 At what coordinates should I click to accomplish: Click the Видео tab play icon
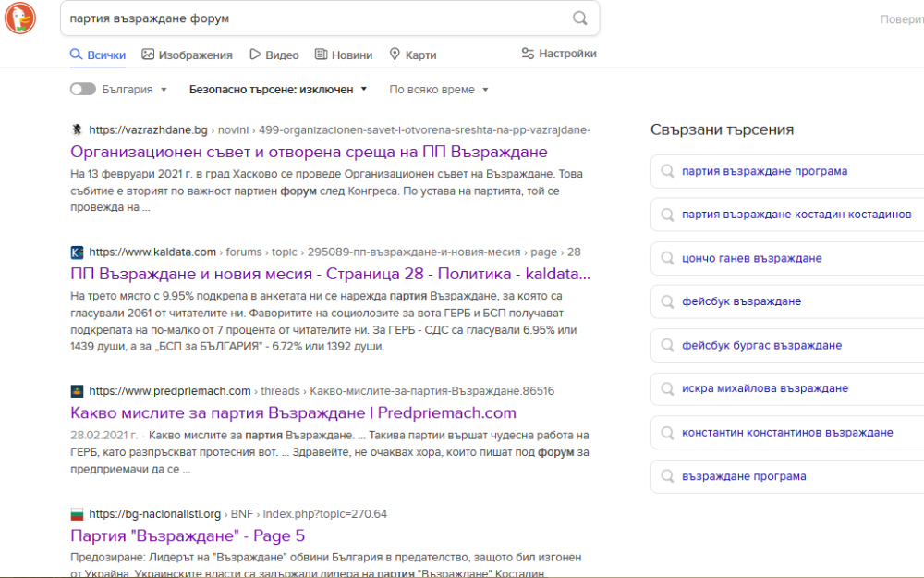coord(255,55)
